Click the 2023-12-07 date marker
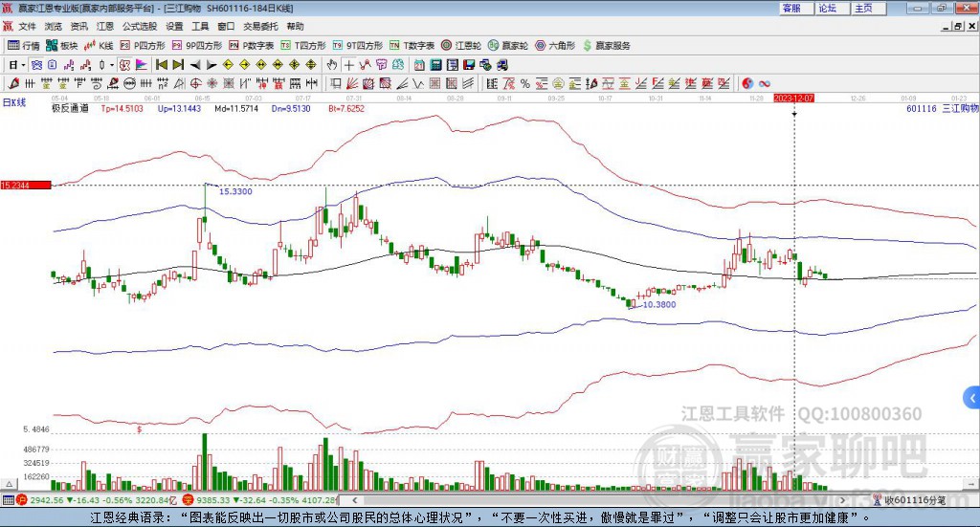The height and width of the screenshot is (527, 980). (793, 99)
